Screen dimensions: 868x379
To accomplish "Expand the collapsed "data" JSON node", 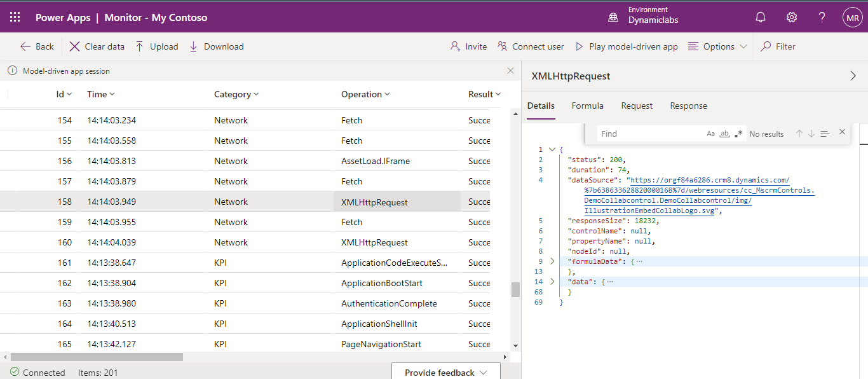I will (552, 282).
